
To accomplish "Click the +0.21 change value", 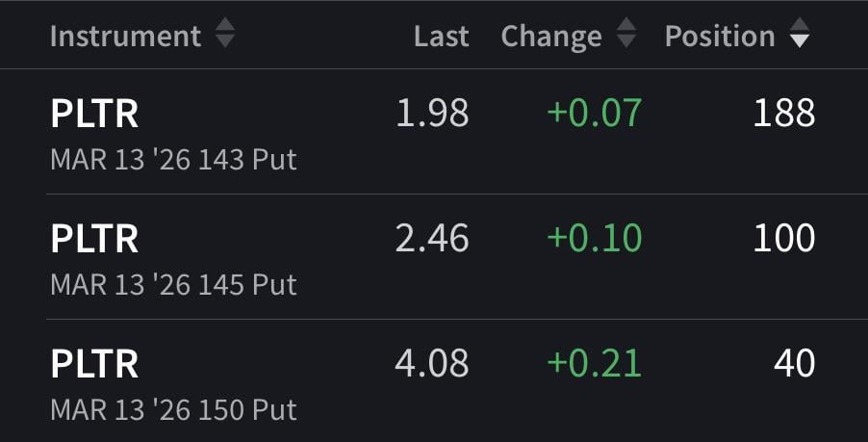I will point(594,364).
